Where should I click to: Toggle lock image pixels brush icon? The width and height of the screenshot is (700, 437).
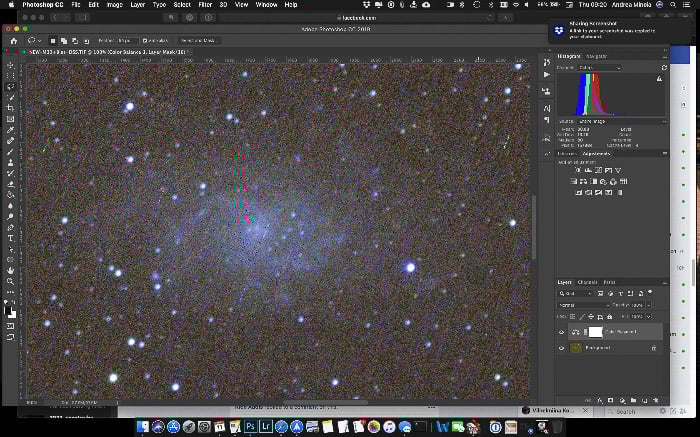[x=582, y=316]
